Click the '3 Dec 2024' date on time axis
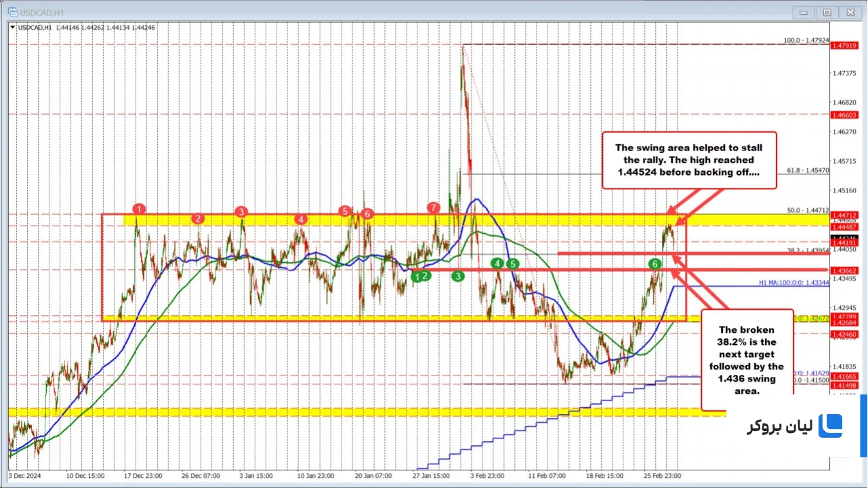The height and width of the screenshot is (488, 868). point(26,476)
